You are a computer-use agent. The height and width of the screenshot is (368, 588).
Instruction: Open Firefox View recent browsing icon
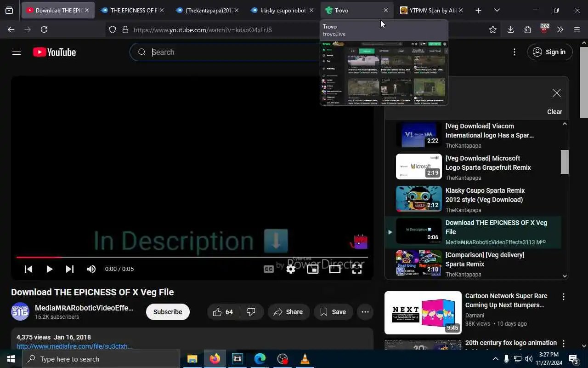(x=9, y=10)
